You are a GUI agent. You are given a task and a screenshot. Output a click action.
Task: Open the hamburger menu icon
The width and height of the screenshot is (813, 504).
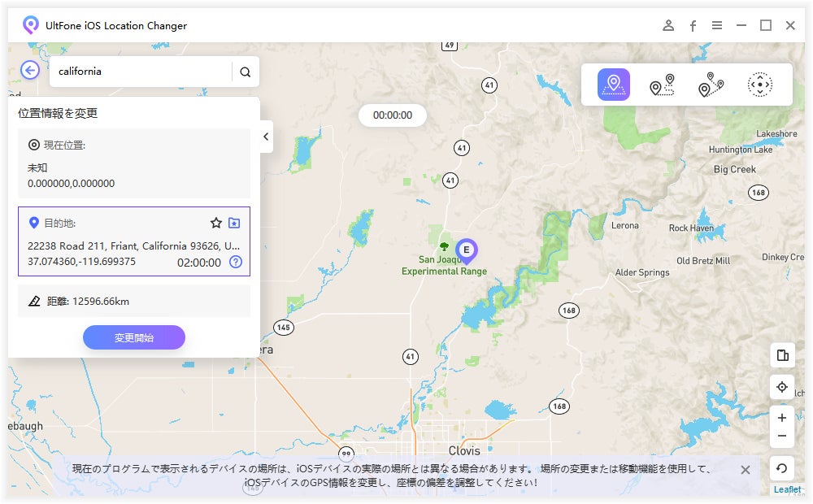coord(717,25)
